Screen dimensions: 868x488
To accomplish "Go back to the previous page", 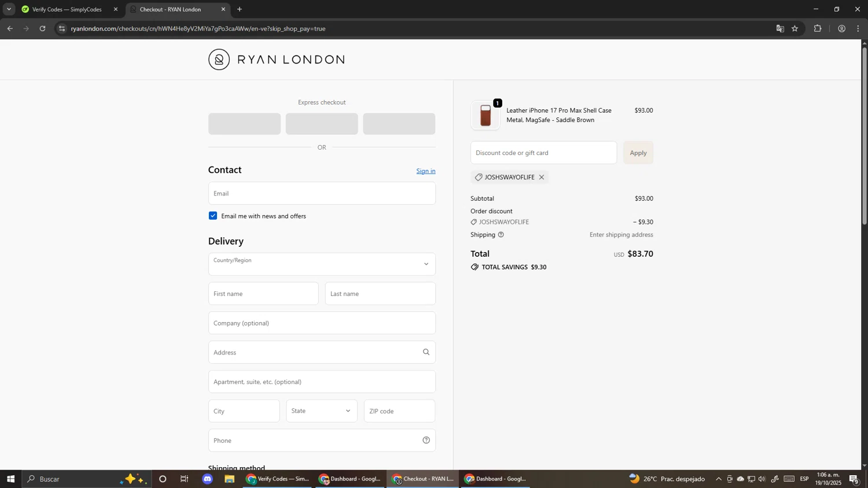I will pos(10,28).
